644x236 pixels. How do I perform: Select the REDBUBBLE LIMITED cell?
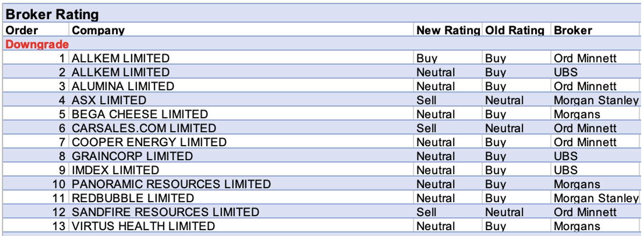coord(133,198)
